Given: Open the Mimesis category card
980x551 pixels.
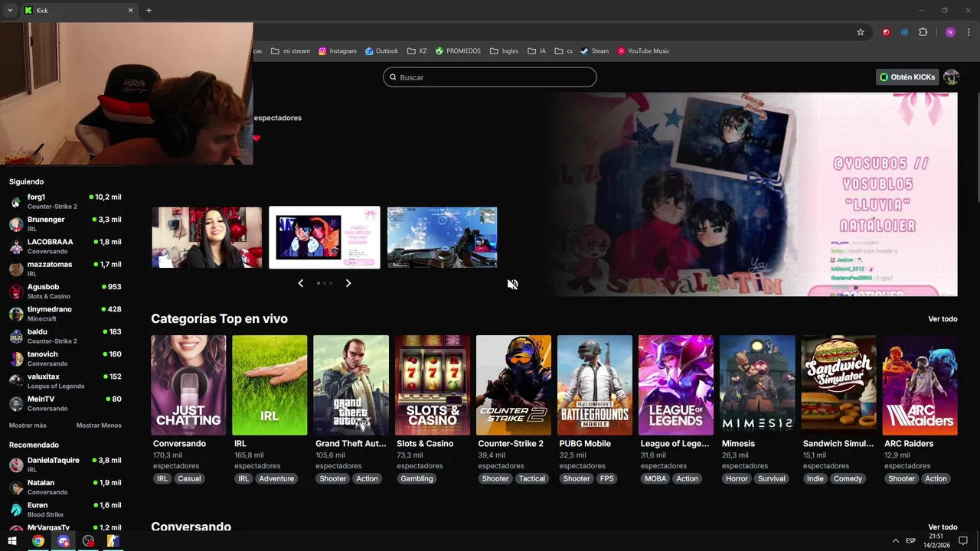Looking at the screenshot, I should tap(757, 385).
